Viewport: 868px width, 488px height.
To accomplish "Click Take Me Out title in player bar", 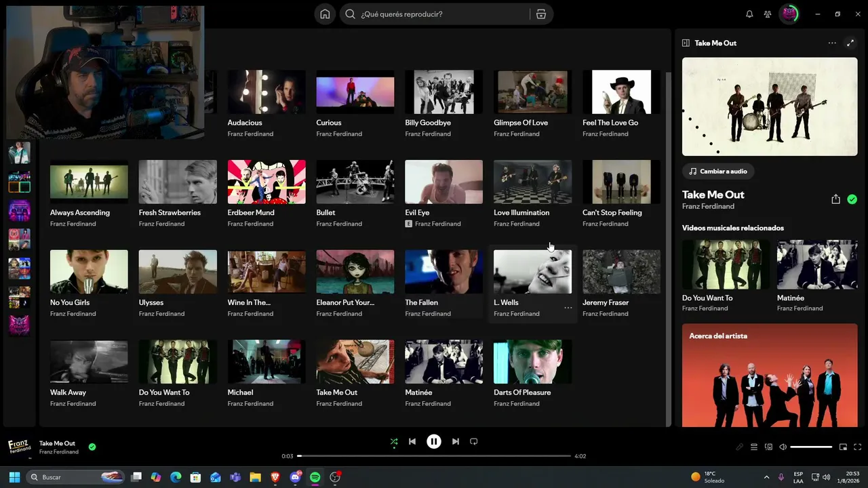I will (x=57, y=443).
